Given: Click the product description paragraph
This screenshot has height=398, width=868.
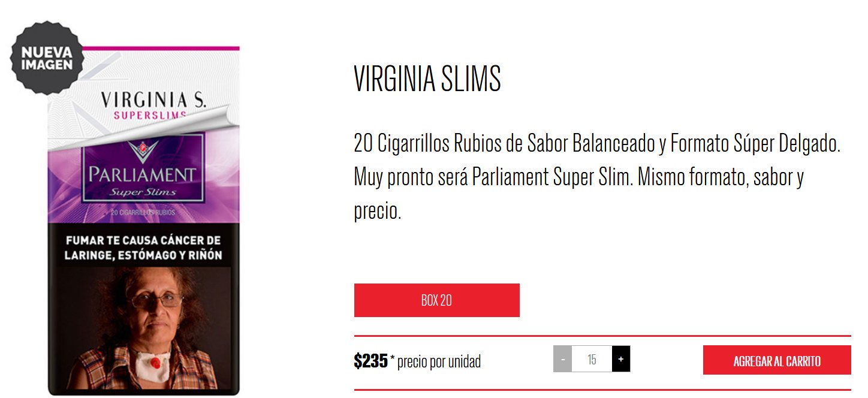Looking at the screenshot, I should [x=596, y=178].
